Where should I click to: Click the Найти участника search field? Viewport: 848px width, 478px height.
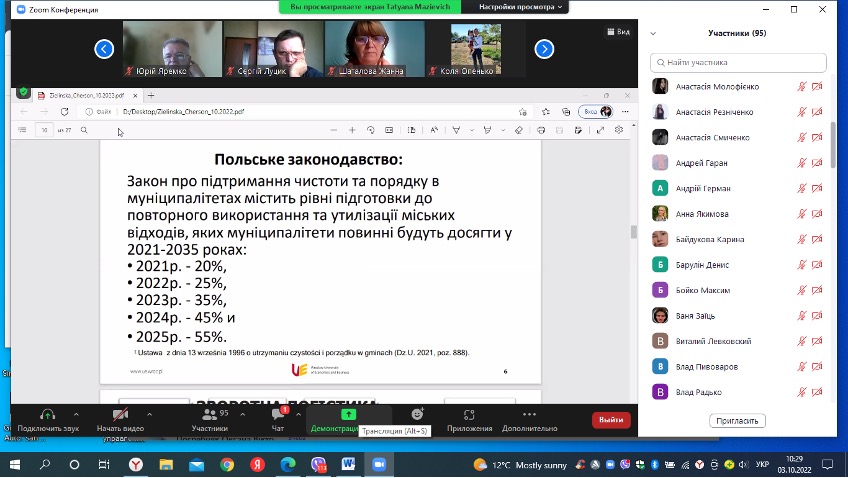(738, 63)
